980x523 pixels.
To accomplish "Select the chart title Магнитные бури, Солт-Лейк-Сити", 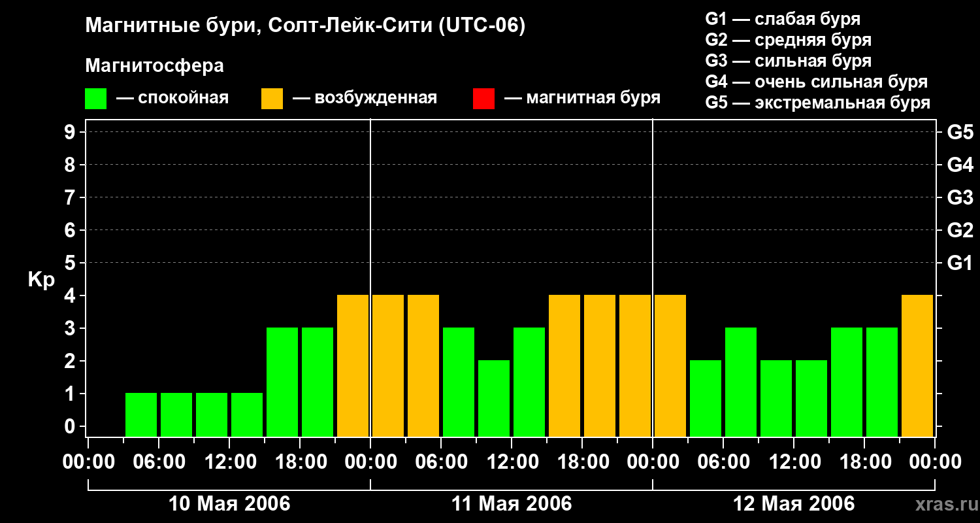I will pyautogui.click(x=305, y=26).
